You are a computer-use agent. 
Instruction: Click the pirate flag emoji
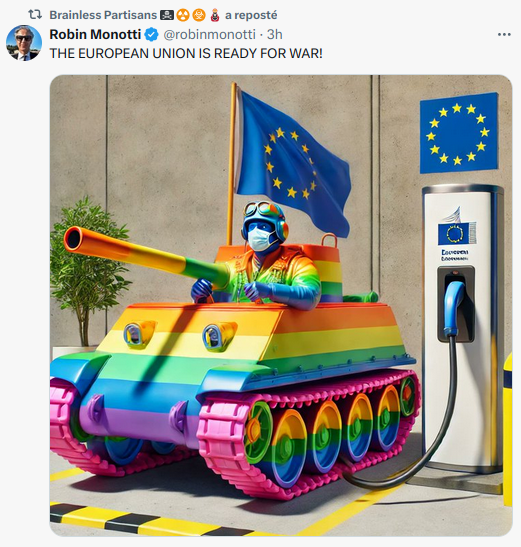click(166, 15)
